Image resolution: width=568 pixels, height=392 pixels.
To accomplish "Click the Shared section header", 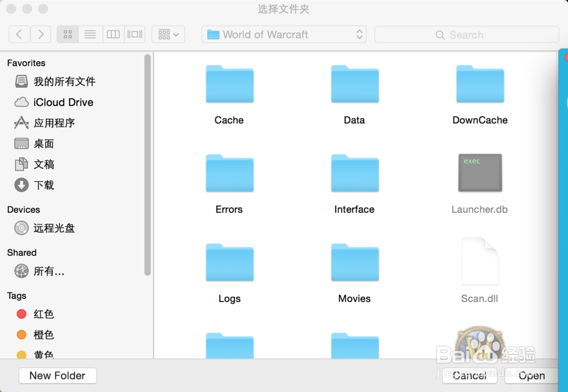I will (22, 252).
